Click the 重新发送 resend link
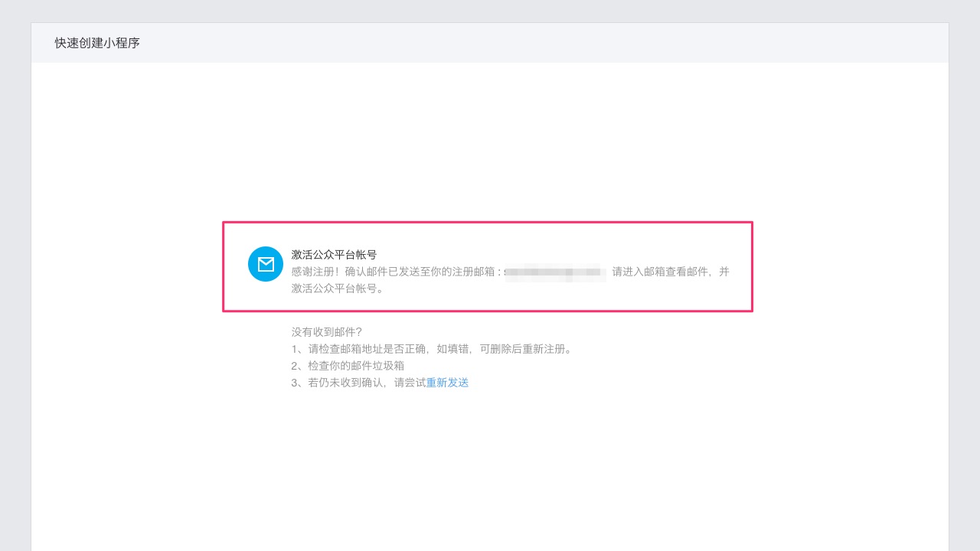The width and height of the screenshot is (980, 551). click(x=447, y=383)
